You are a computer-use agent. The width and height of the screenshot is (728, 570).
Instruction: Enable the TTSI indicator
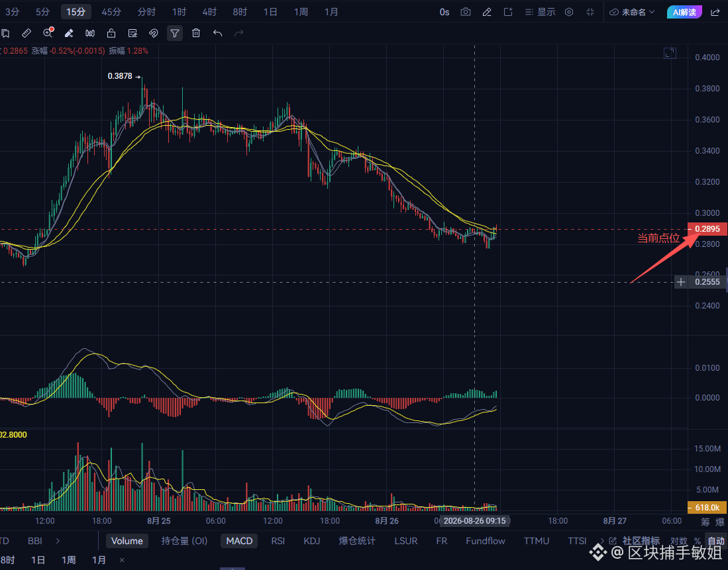pos(577,542)
